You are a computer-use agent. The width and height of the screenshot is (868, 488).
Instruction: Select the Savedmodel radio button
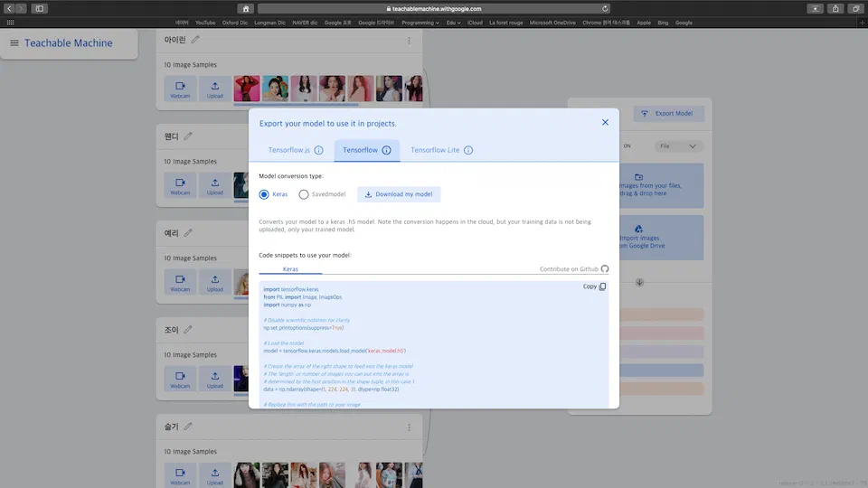point(304,194)
